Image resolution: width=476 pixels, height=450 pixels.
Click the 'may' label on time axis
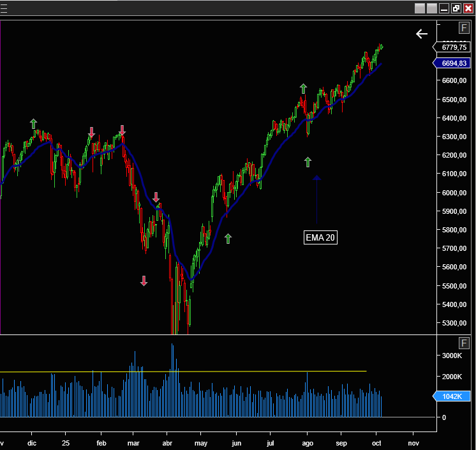coord(201,442)
